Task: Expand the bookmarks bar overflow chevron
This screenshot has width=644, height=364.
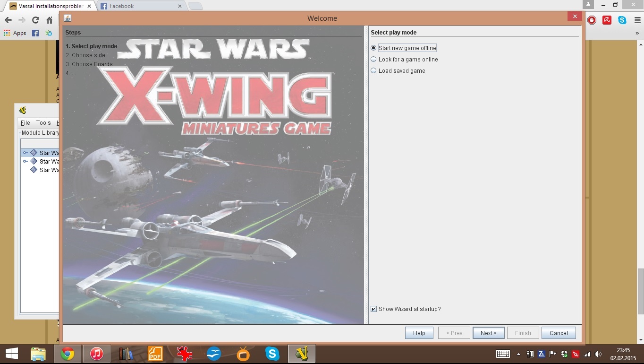Action: (x=637, y=33)
